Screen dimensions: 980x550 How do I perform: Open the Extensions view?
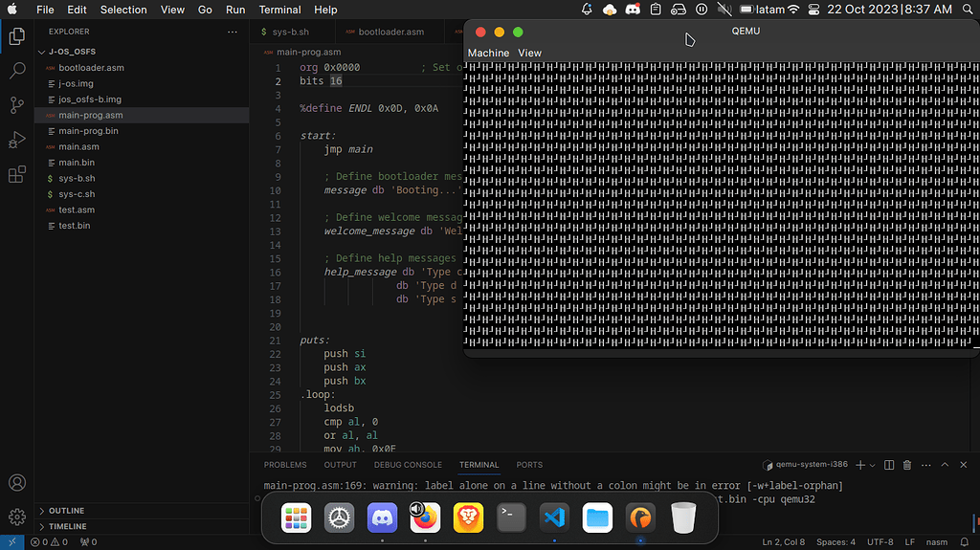(17, 174)
